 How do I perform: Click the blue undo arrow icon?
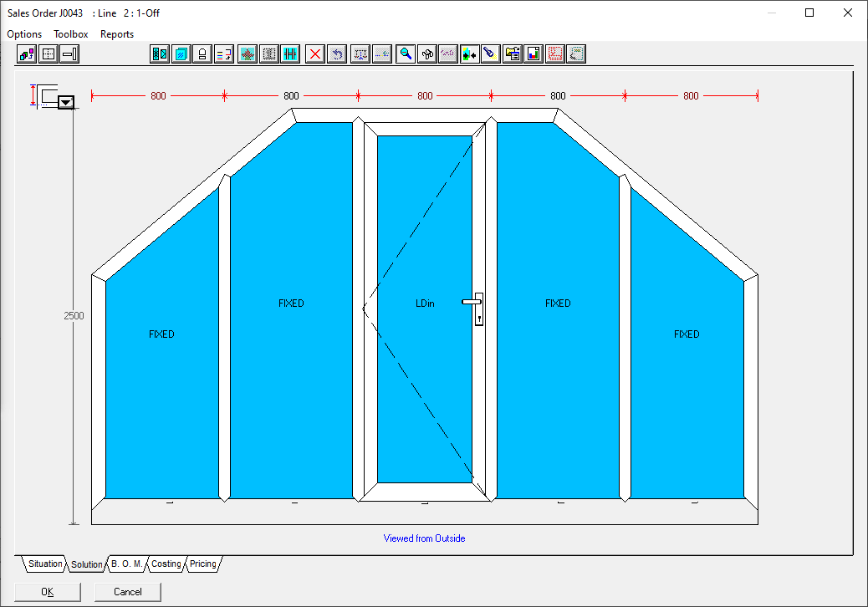click(336, 54)
